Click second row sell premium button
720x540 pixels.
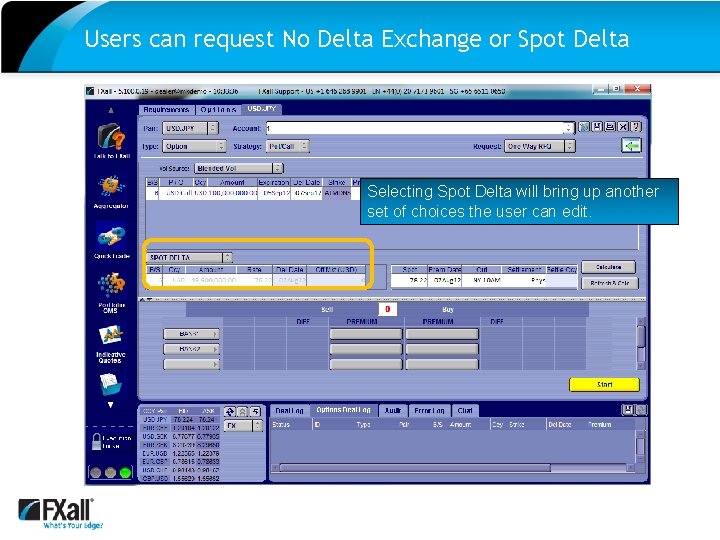(366, 349)
